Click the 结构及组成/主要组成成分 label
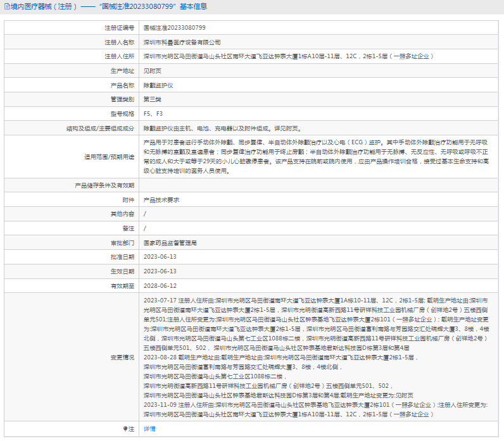Screen dimensions: 504x441 pos(100,128)
